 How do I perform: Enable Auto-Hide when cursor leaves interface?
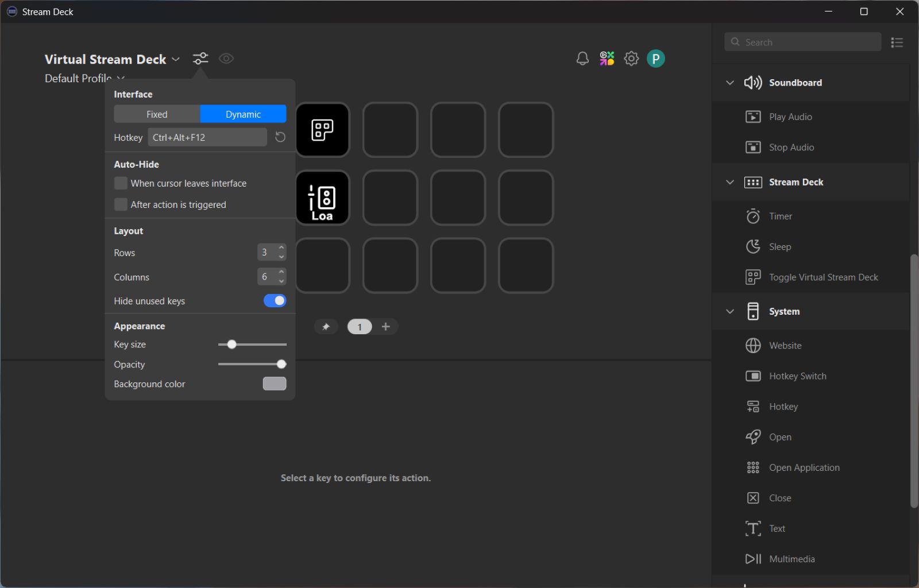[x=121, y=183]
